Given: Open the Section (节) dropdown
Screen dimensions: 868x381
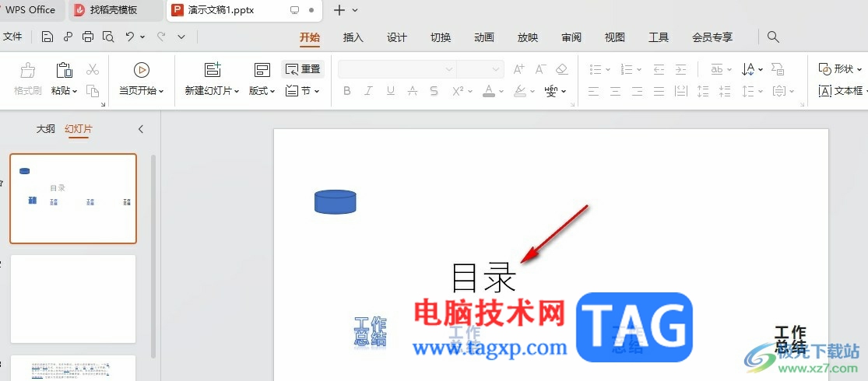Looking at the screenshot, I should (303, 91).
